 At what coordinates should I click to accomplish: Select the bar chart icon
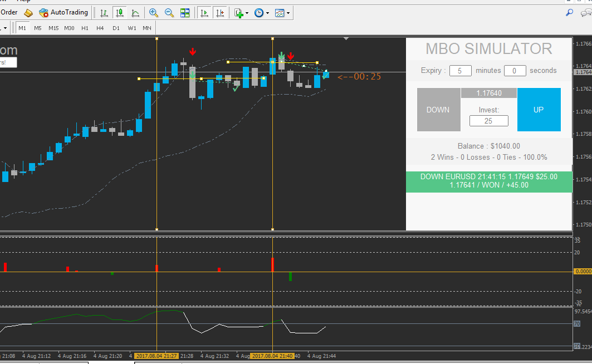click(x=104, y=13)
